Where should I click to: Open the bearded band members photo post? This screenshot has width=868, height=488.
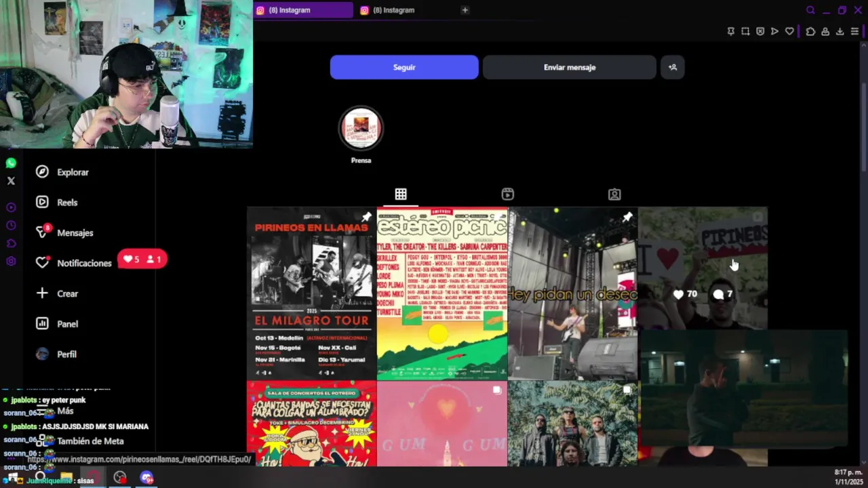(573, 424)
